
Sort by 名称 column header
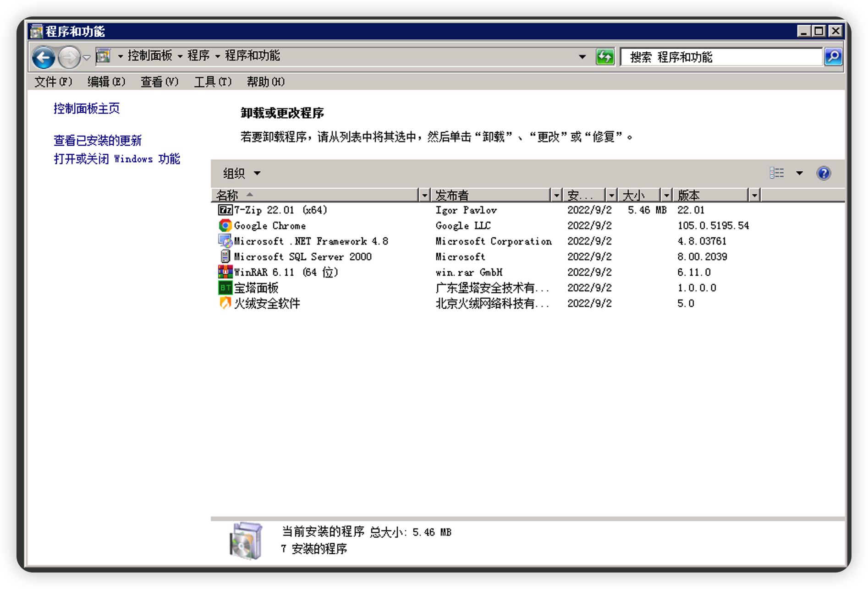coord(315,196)
